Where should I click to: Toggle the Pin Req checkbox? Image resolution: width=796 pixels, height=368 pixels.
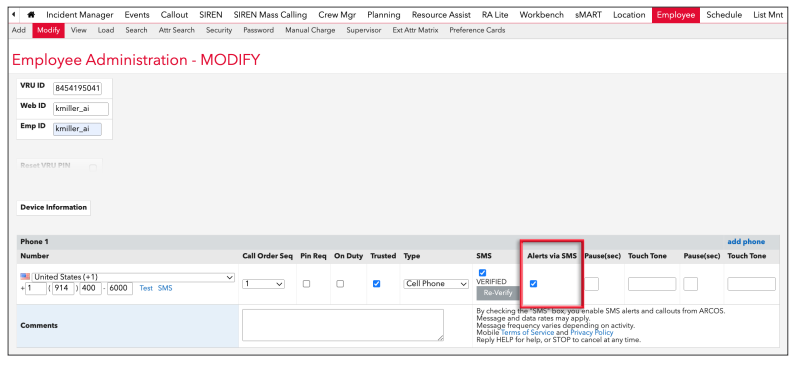[306, 284]
